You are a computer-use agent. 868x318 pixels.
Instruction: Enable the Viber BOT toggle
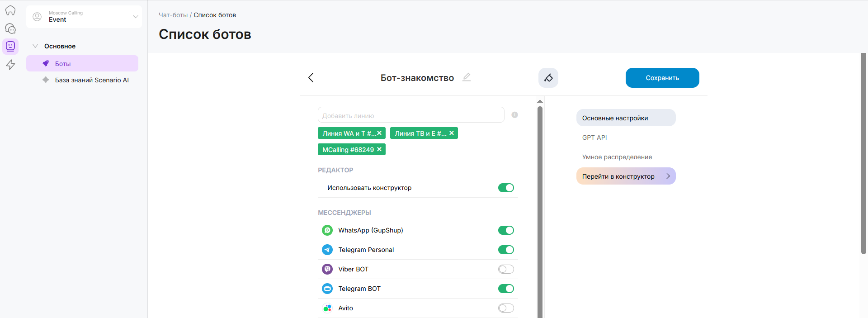click(x=506, y=269)
